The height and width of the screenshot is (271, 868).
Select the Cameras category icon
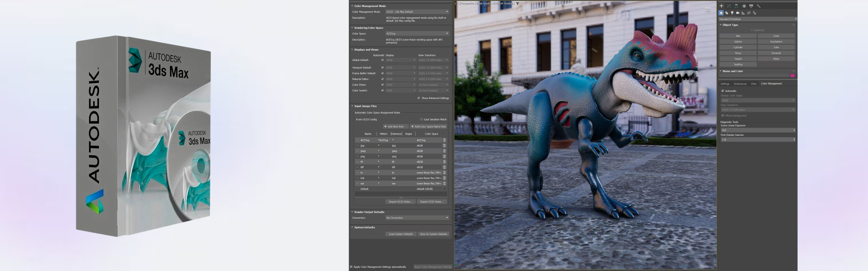738,13
